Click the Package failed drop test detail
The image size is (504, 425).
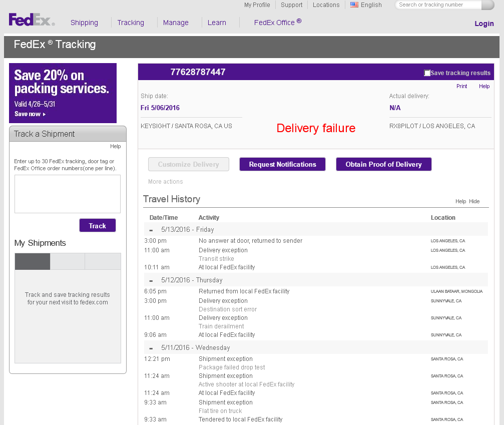click(x=232, y=367)
